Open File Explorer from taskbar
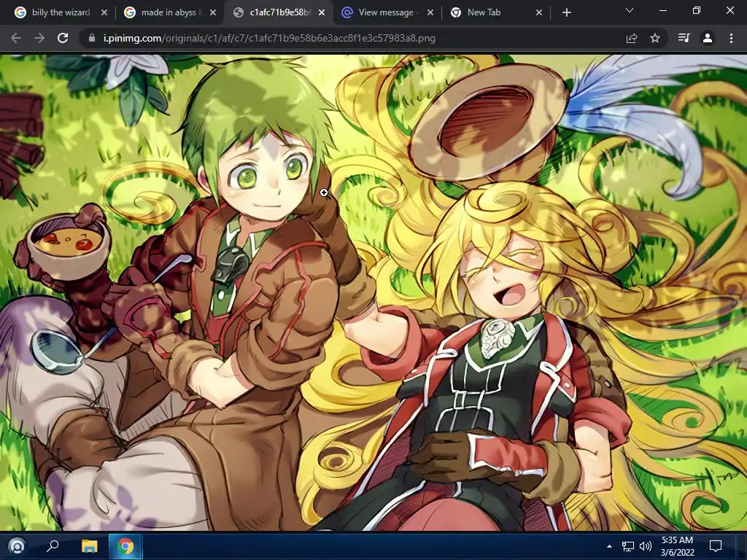Image resolution: width=747 pixels, height=560 pixels. click(89, 546)
